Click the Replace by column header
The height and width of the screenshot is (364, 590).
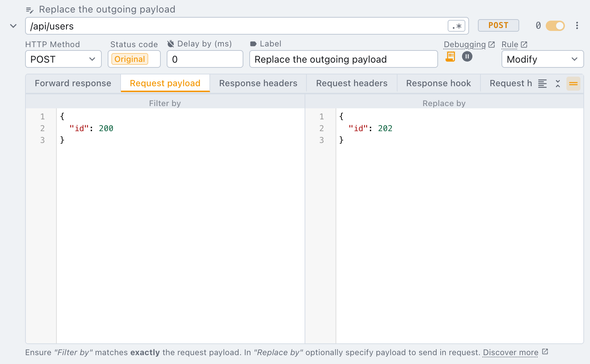pyautogui.click(x=444, y=104)
